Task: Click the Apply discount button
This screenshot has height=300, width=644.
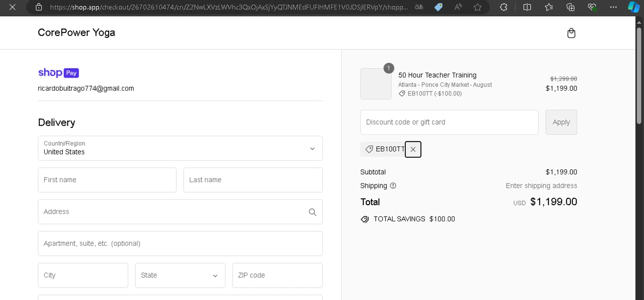Action: 561,122
